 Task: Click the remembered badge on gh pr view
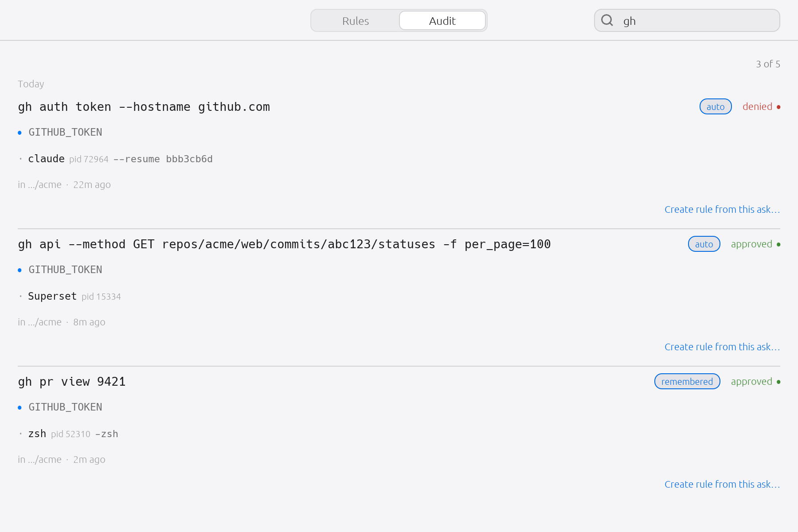(x=687, y=381)
